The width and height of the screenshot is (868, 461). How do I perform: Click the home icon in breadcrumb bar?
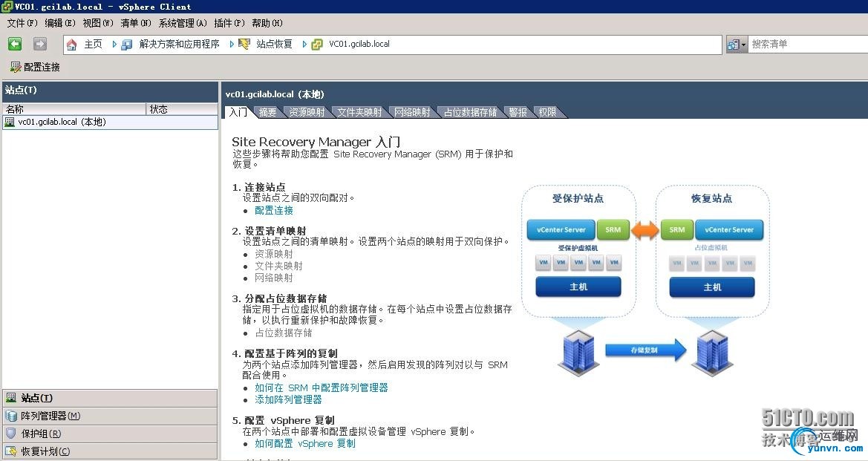click(x=71, y=45)
